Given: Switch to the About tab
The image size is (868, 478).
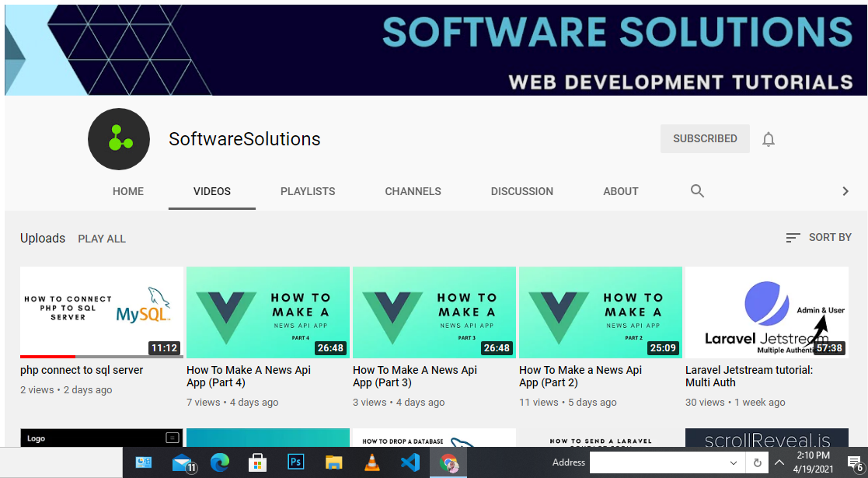Looking at the screenshot, I should click(621, 192).
